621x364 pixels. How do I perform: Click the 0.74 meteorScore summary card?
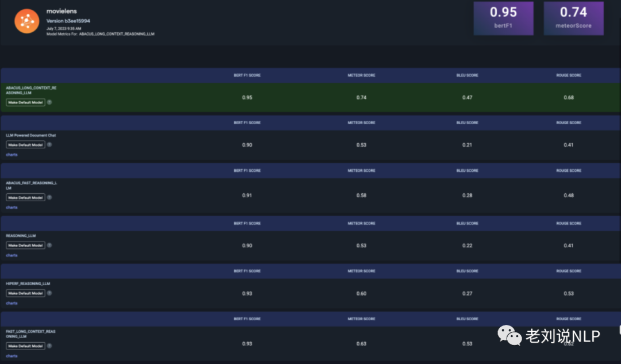click(573, 18)
